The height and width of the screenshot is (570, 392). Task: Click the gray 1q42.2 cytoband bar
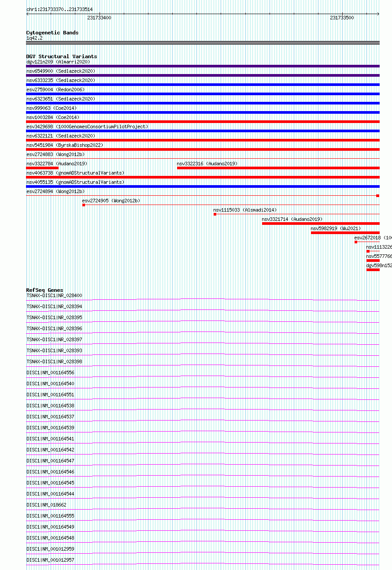[x=203, y=43]
